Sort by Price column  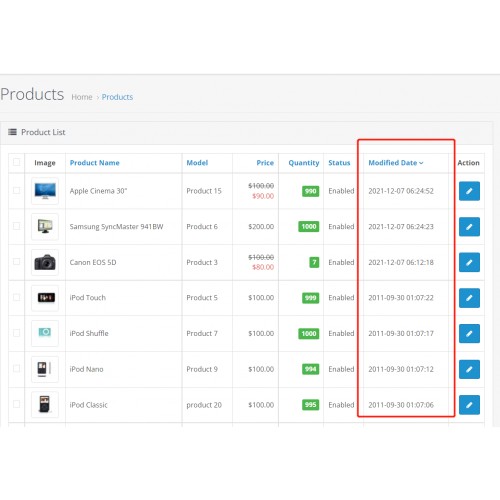coord(265,163)
